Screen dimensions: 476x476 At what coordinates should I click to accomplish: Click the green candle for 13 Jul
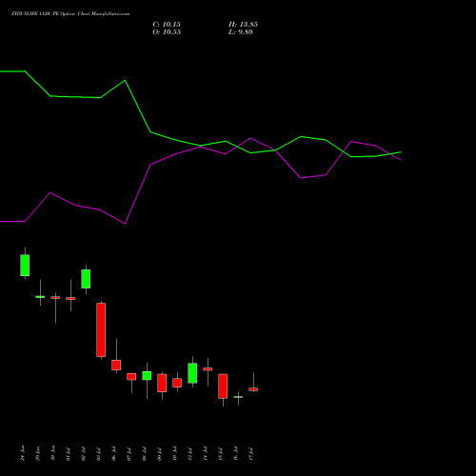[192, 373]
